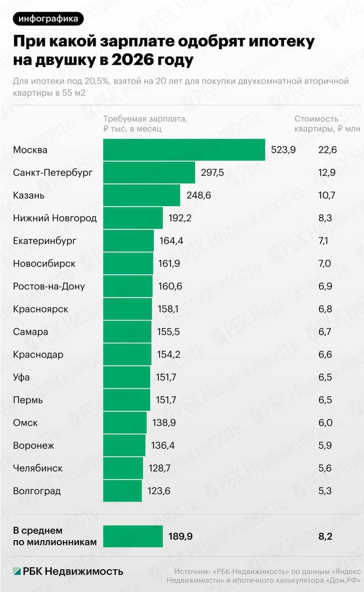
Task: Click the Красноярск bar in the chart
Action: click(x=128, y=309)
